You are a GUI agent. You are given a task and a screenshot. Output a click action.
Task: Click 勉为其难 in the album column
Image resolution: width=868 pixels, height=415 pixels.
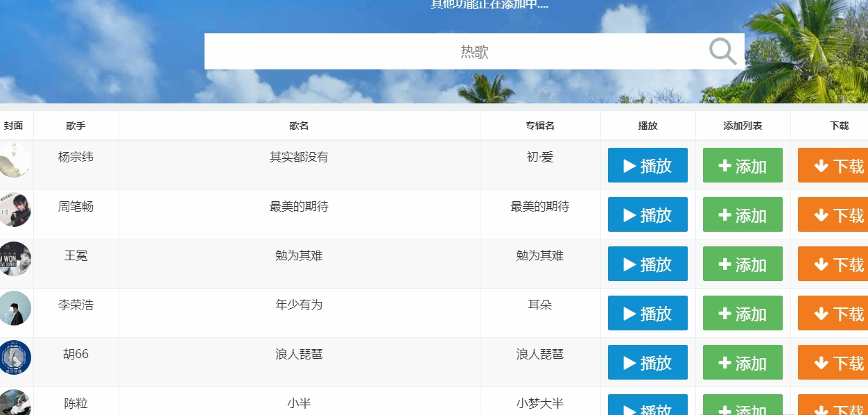540,256
